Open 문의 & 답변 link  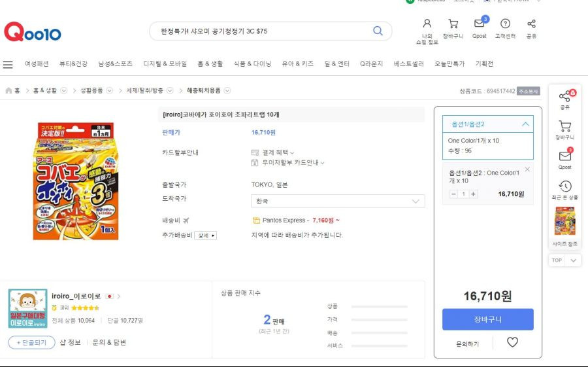click(x=109, y=343)
